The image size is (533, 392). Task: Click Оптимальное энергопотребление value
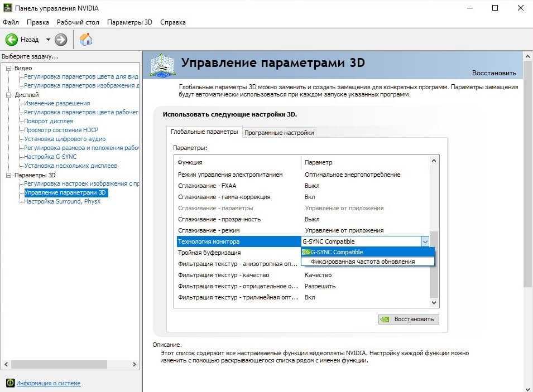tap(352, 175)
